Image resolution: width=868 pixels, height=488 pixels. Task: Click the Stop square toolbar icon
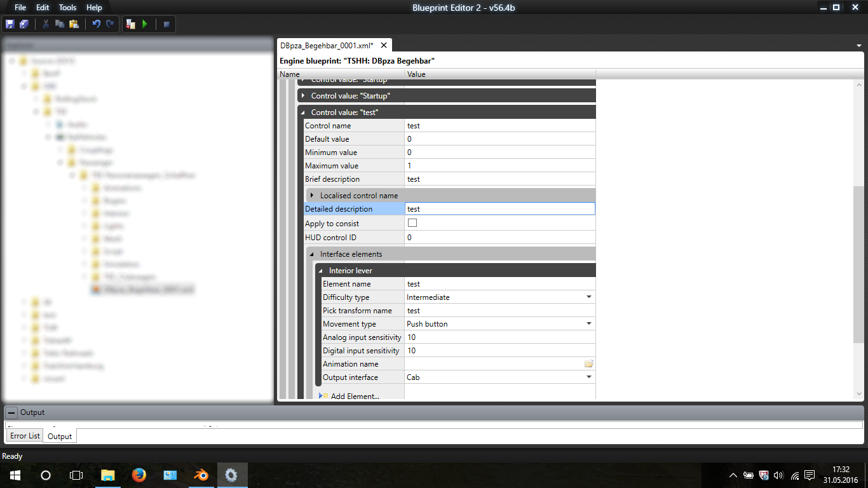[x=166, y=24]
